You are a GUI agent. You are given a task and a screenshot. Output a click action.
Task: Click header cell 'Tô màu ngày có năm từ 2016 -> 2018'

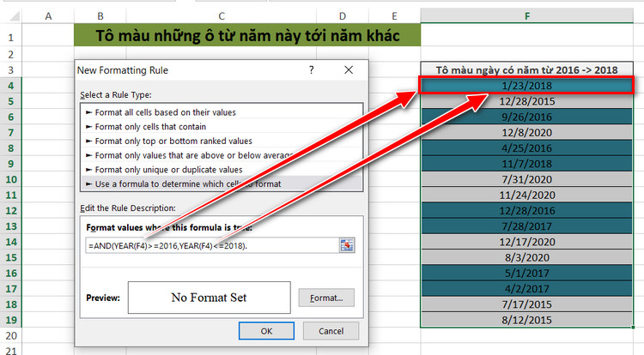coord(527,70)
